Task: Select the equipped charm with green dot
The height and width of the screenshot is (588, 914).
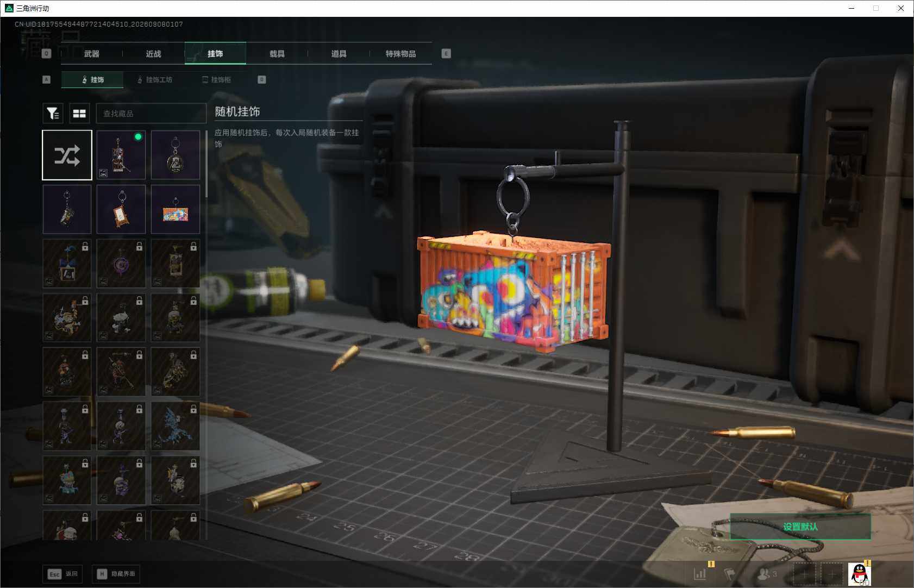Action: pyautogui.click(x=121, y=155)
